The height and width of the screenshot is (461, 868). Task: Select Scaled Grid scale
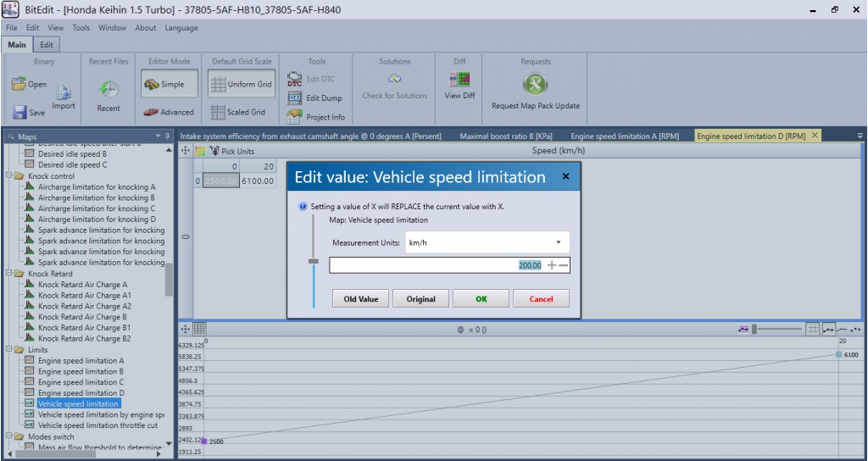tap(238, 112)
